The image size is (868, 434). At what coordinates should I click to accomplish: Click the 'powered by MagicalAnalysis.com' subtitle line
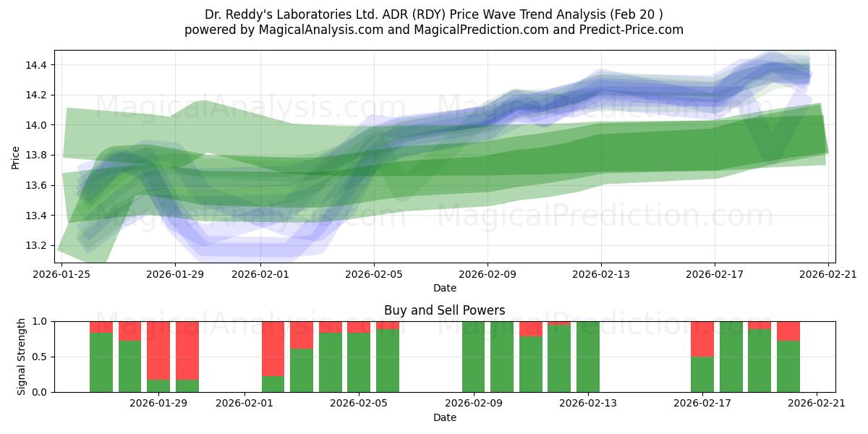434,30
